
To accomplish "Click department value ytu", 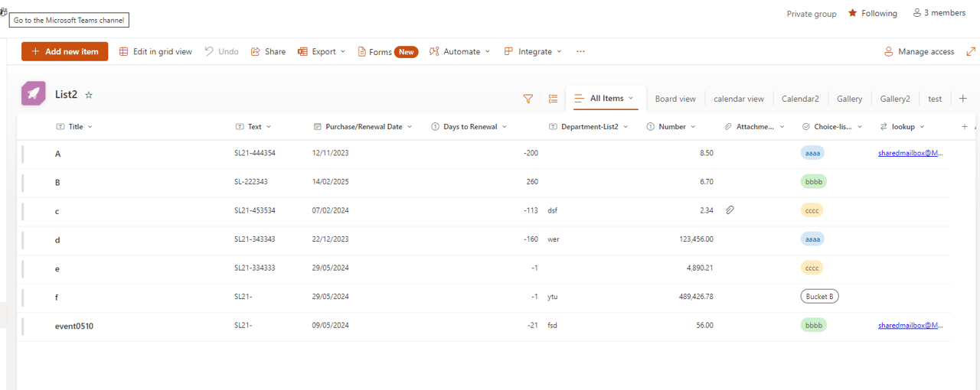I will click(x=553, y=297).
